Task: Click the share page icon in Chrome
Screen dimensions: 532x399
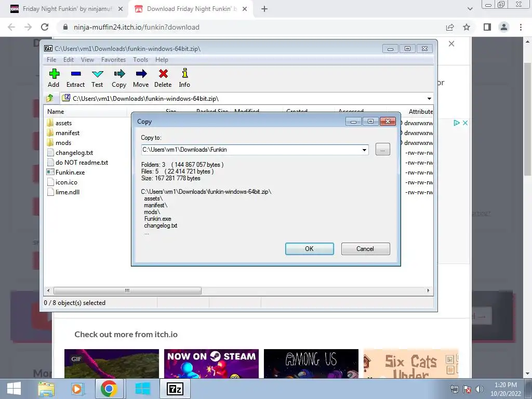Action: [x=450, y=27]
